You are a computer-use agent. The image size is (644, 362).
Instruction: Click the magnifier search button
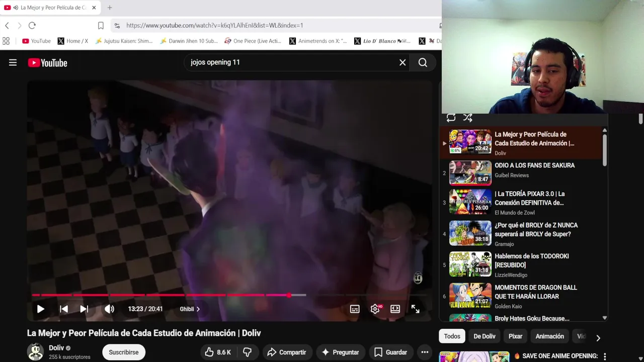click(423, 62)
